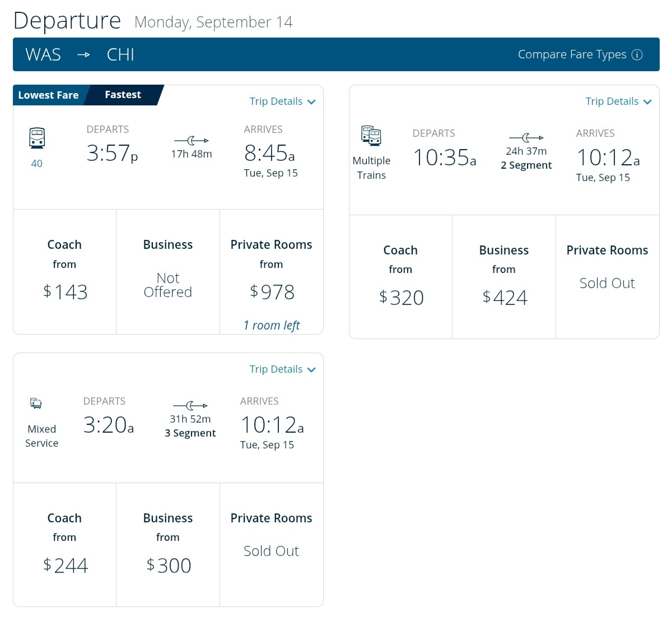Click the Monday, September 14 date
Screen dimensions: 672x617
213,22
